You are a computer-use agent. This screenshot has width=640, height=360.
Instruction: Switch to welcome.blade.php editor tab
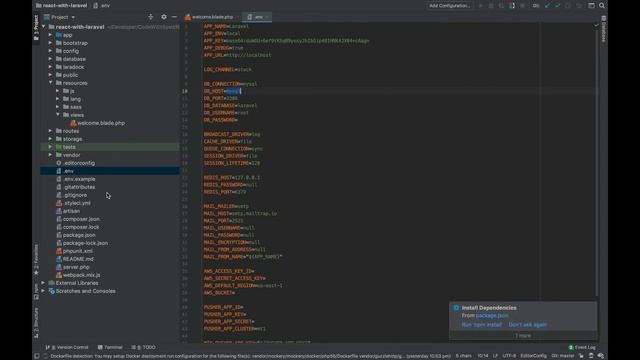pyautogui.click(x=209, y=17)
